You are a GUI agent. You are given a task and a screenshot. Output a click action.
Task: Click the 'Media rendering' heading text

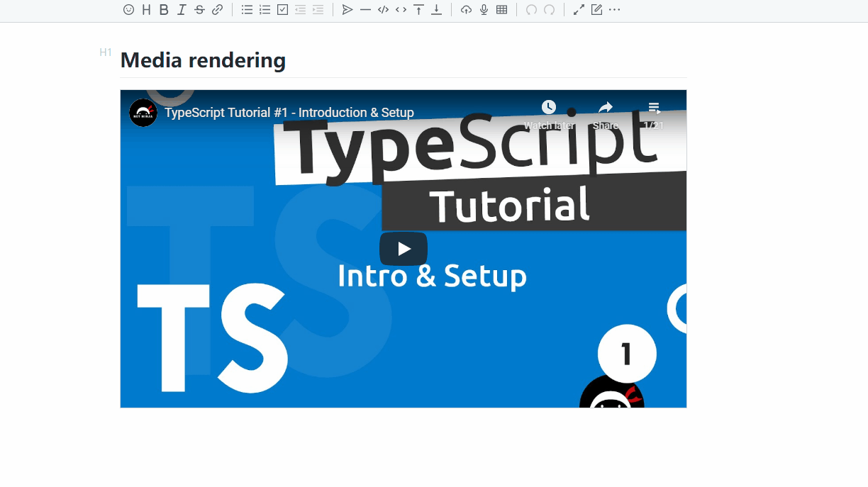[x=203, y=60]
